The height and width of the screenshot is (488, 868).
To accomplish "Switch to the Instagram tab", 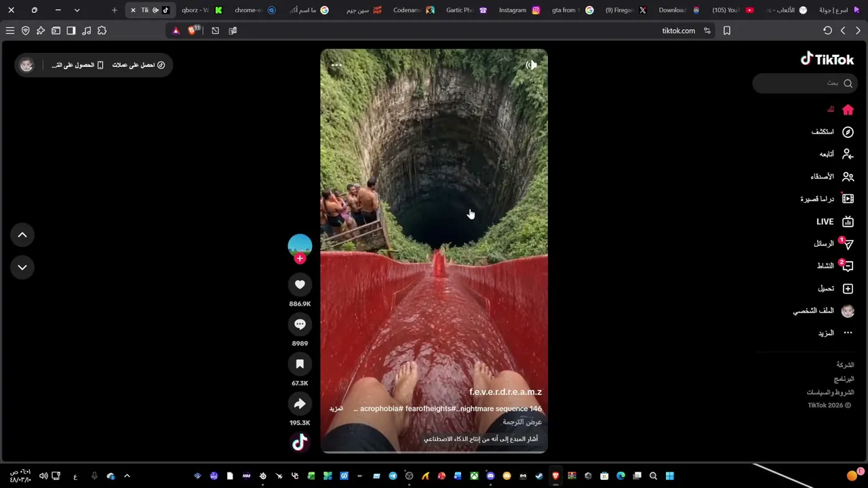I will tap(519, 10).
